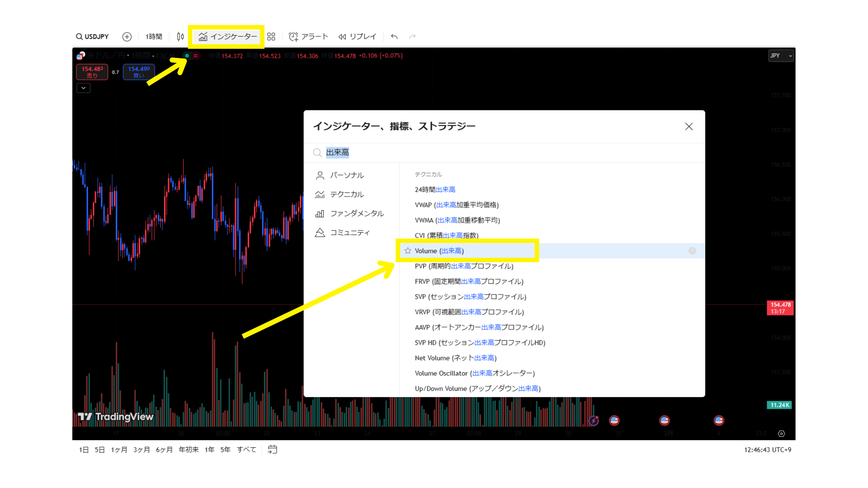The width and height of the screenshot is (868, 488).
Task: Open the go-to-date calendar icon
Action: tap(273, 450)
